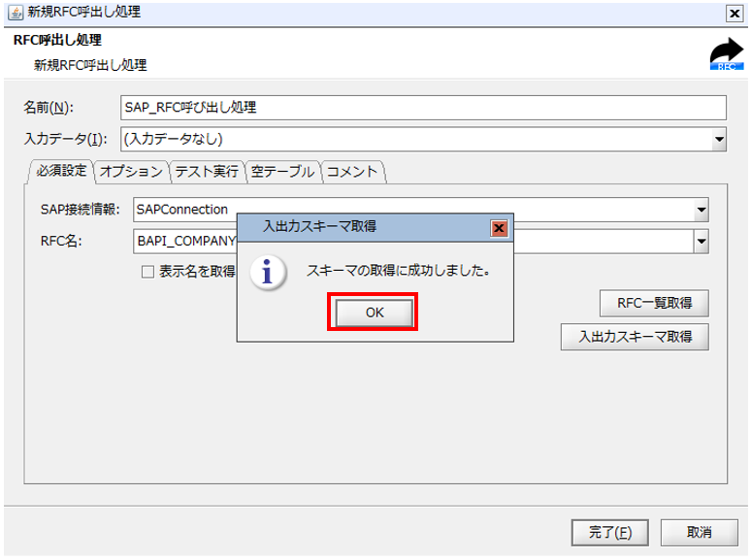Confirm the schema message with OK
751x560 pixels.
[x=375, y=313]
